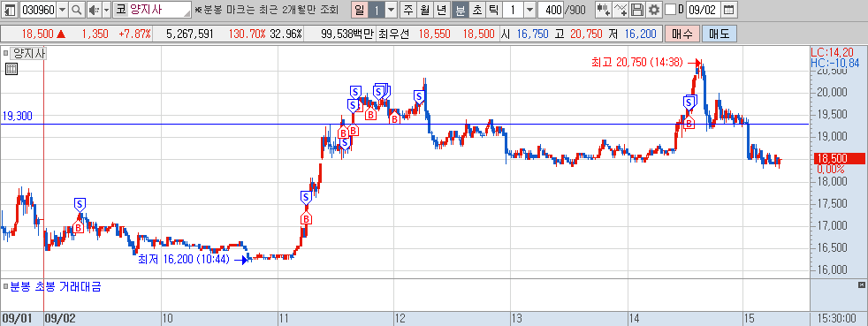This screenshot has height=326, width=868.
Task: Click the 매수 buy button
Action: coord(682,34)
